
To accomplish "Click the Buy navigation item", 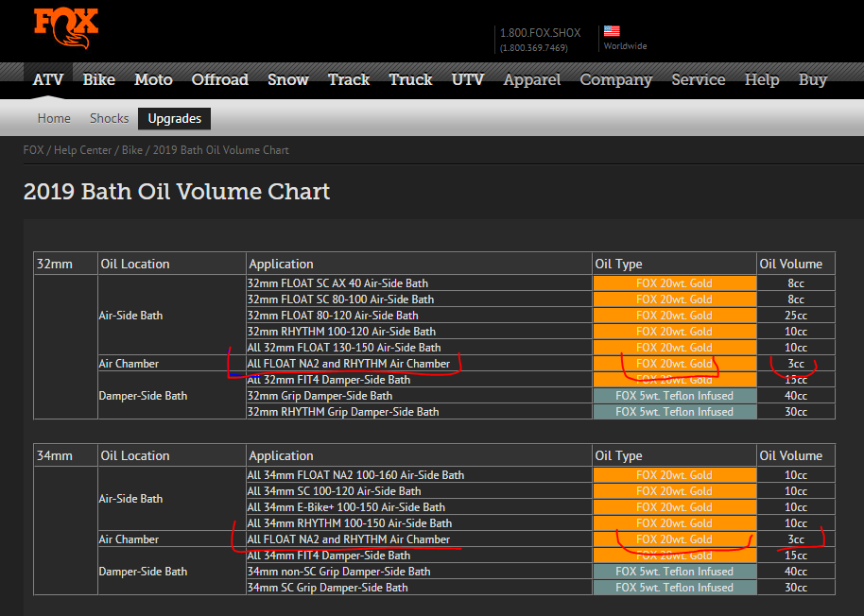I will click(x=812, y=79).
